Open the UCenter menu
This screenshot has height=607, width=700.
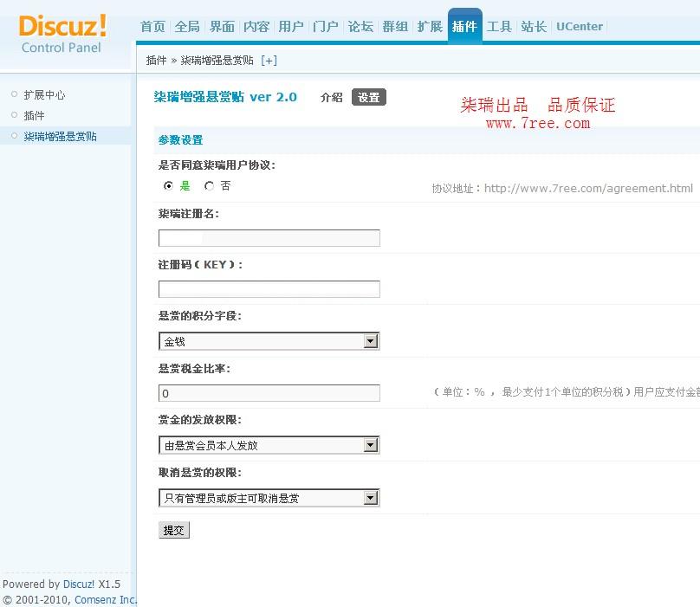tap(580, 26)
